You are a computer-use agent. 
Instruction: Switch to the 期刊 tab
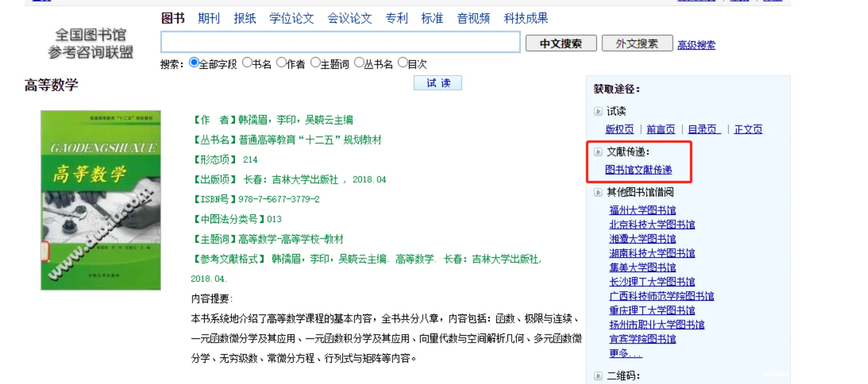(209, 19)
